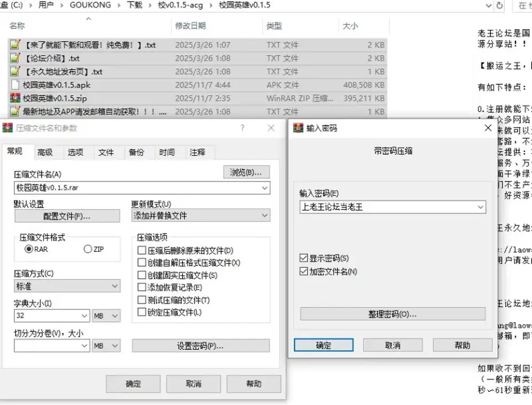Screen dimensions: 532x405
Task: Click the 浏览(B)... button
Action: (x=247, y=172)
